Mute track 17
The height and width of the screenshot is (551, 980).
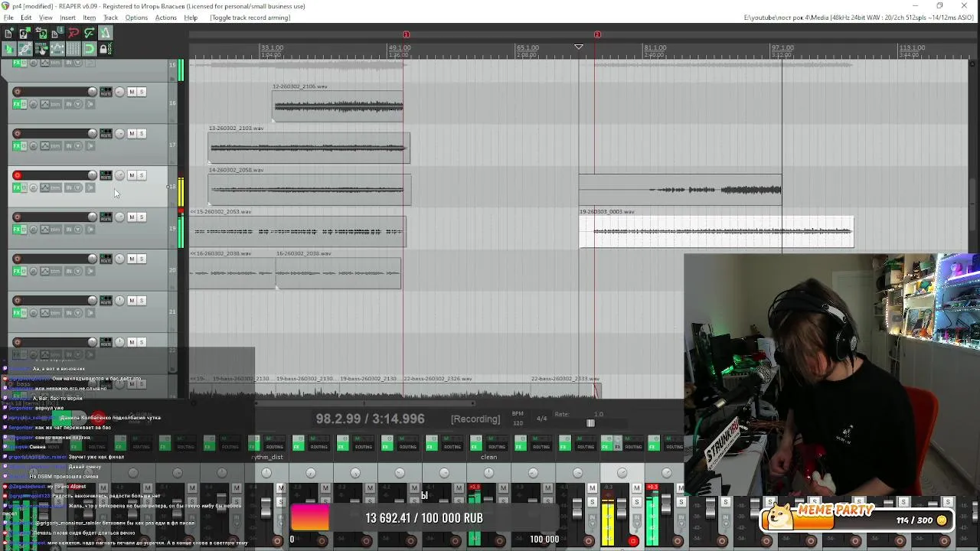click(x=132, y=134)
